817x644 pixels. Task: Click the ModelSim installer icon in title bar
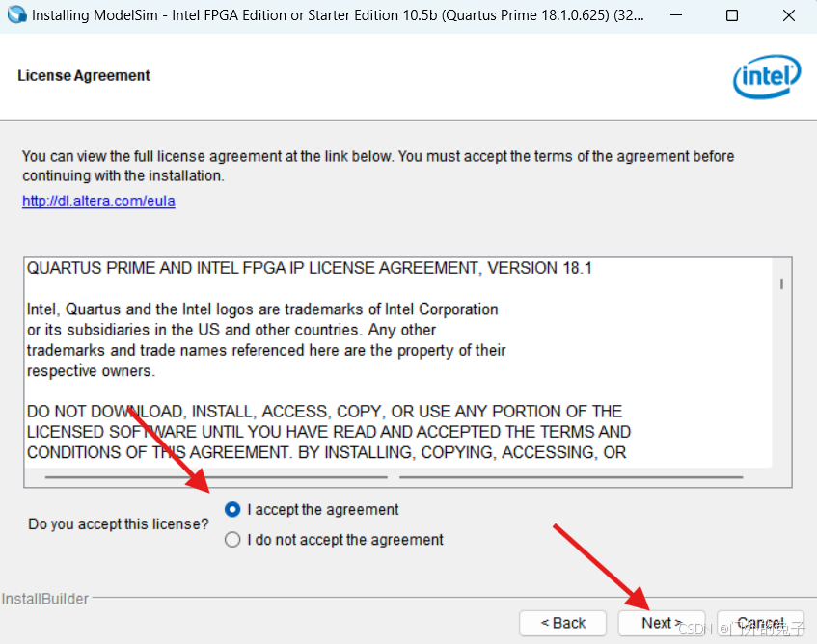pyautogui.click(x=16, y=14)
